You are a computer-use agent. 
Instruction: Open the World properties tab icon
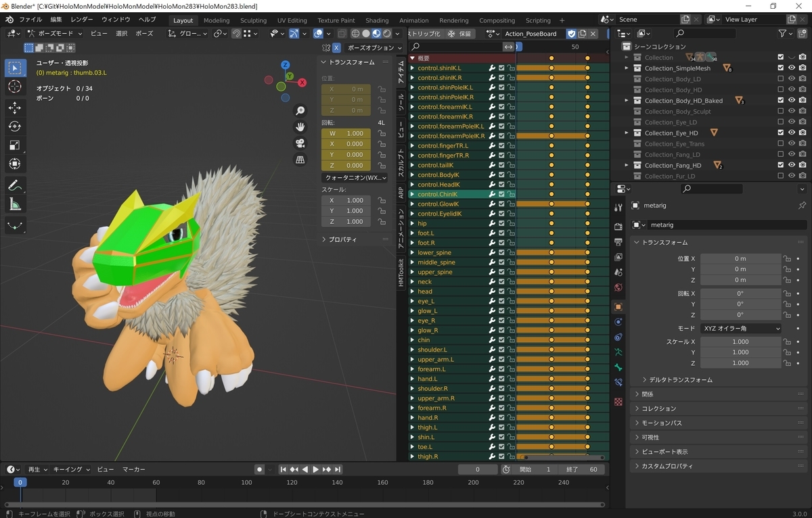(618, 288)
